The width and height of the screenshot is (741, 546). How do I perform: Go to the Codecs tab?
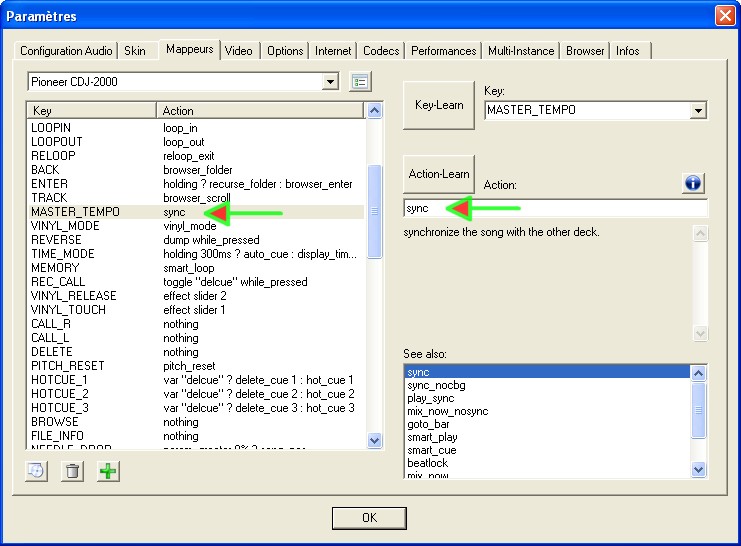(x=381, y=51)
